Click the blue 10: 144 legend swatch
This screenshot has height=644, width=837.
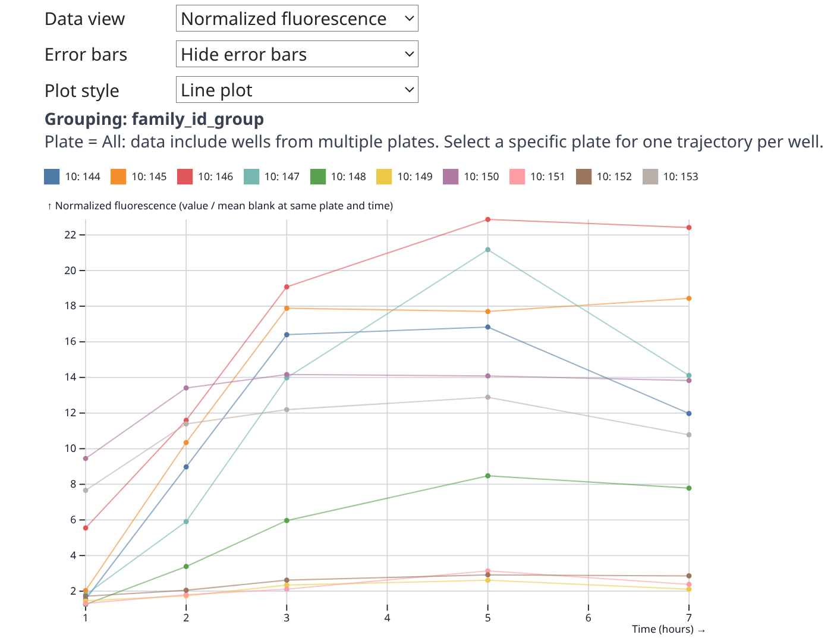click(x=52, y=177)
